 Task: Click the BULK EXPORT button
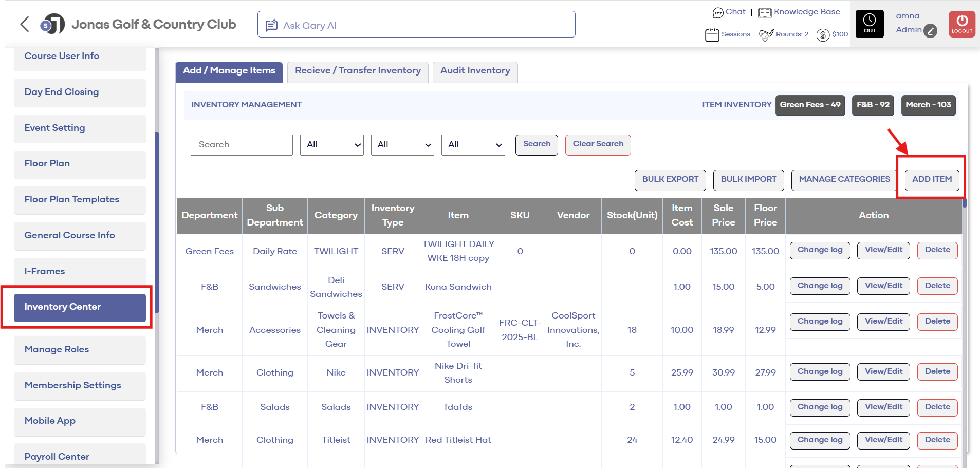pos(670,180)
